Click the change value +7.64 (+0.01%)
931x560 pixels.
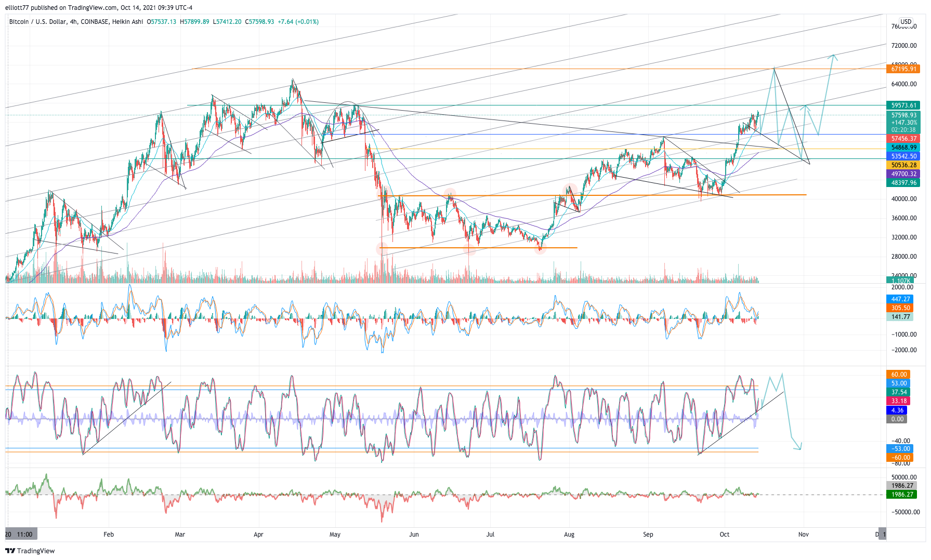point(298,22)
